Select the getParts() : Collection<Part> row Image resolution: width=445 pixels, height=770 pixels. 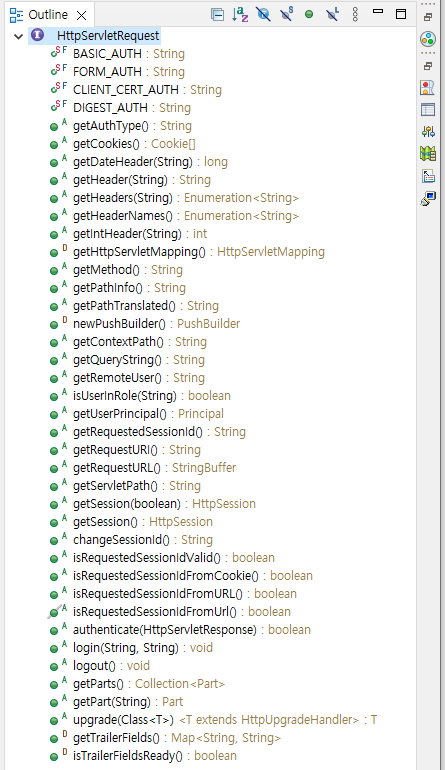coord(138,684)
